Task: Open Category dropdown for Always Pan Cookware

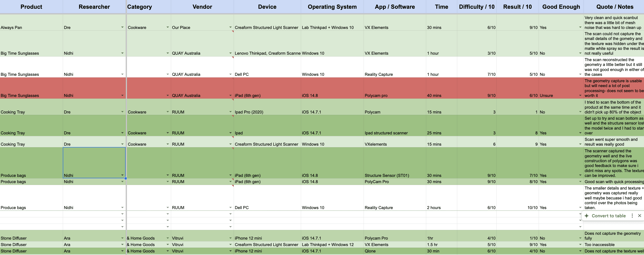Action: pyautogui.click(x=167, y=27)
